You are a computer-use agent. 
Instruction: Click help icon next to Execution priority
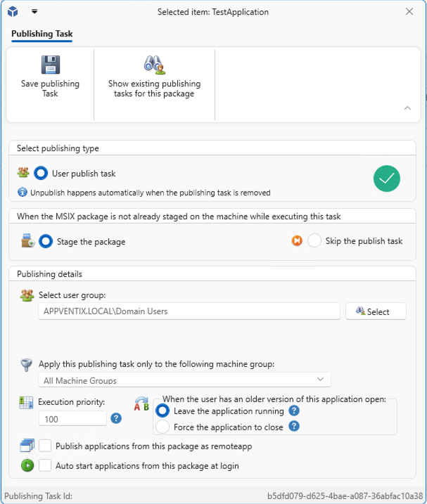click(117, 418)
